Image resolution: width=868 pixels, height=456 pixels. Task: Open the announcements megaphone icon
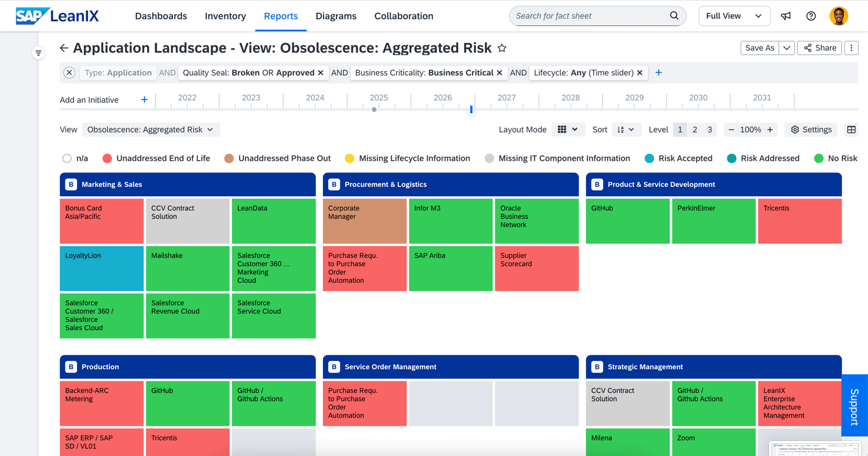click(786, 16)
